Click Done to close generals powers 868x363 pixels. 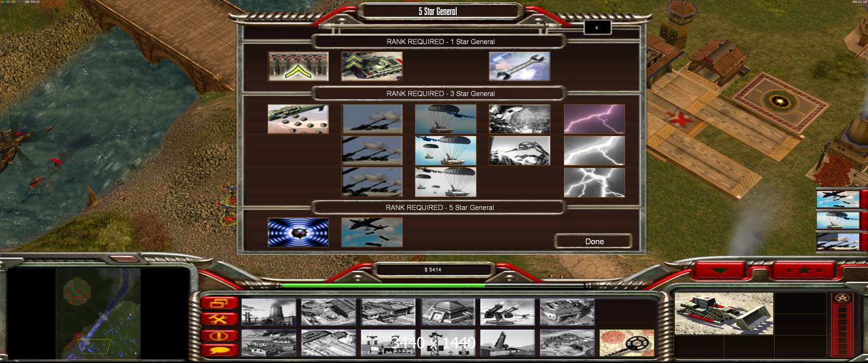coord(594,241)
